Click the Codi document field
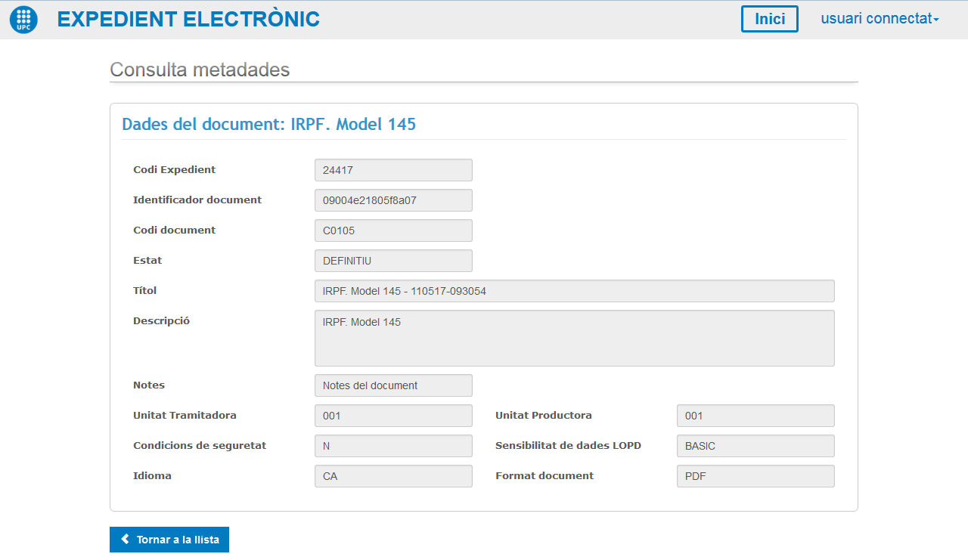This screenshot has height=560, width=968. click(393, 230)
